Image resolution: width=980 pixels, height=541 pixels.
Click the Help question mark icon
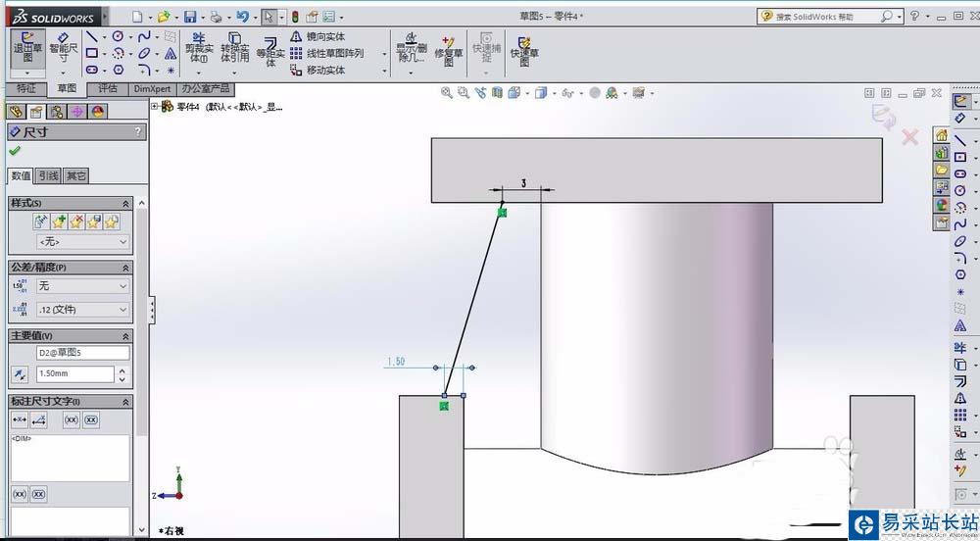tap(915, 17)
